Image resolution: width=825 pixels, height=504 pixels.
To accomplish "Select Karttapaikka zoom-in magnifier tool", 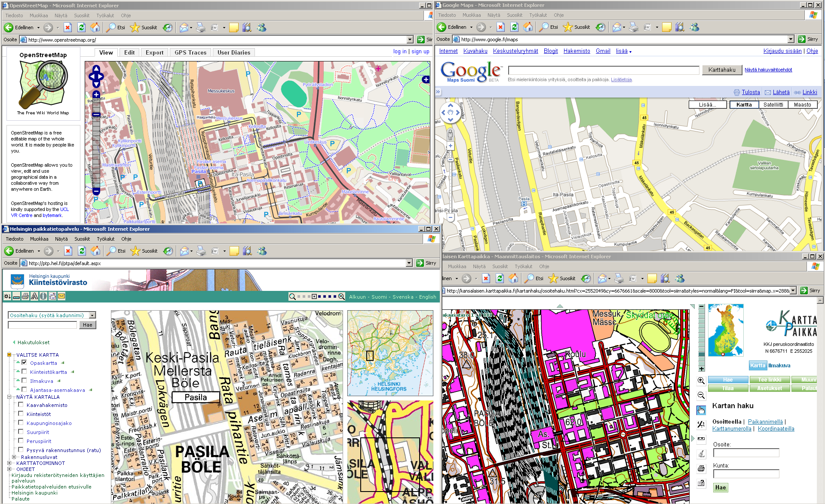I will click(701, 381).
